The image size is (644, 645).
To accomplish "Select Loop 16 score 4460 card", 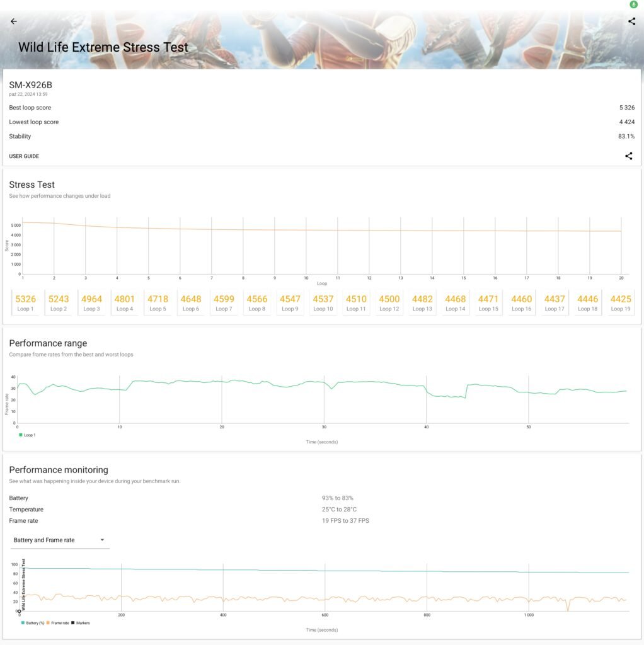I will tap(521, 303).
